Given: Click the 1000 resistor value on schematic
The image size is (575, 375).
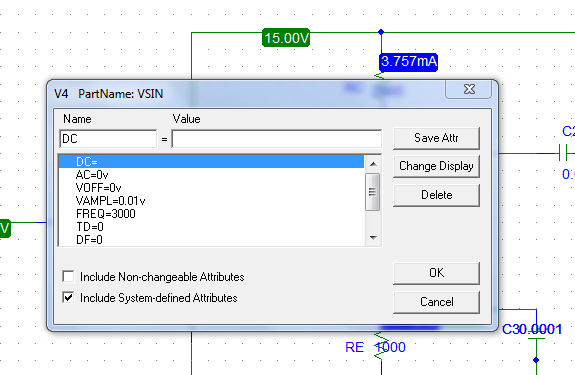Looking at the screenshot, I should 390,347.
